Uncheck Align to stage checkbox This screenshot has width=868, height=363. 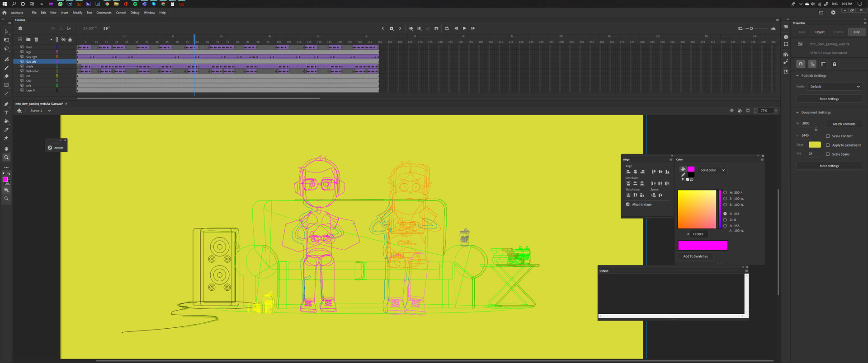coord(628,205)
